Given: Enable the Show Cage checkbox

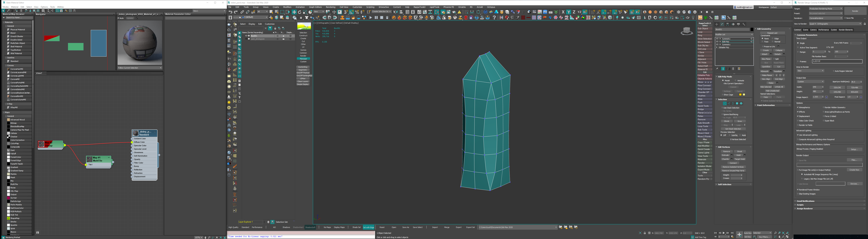Looking at the screenshot, I should pos(722,95).
